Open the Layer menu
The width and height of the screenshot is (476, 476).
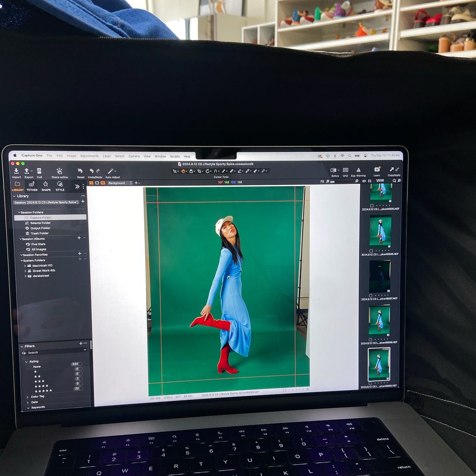[x=107, y=156]
